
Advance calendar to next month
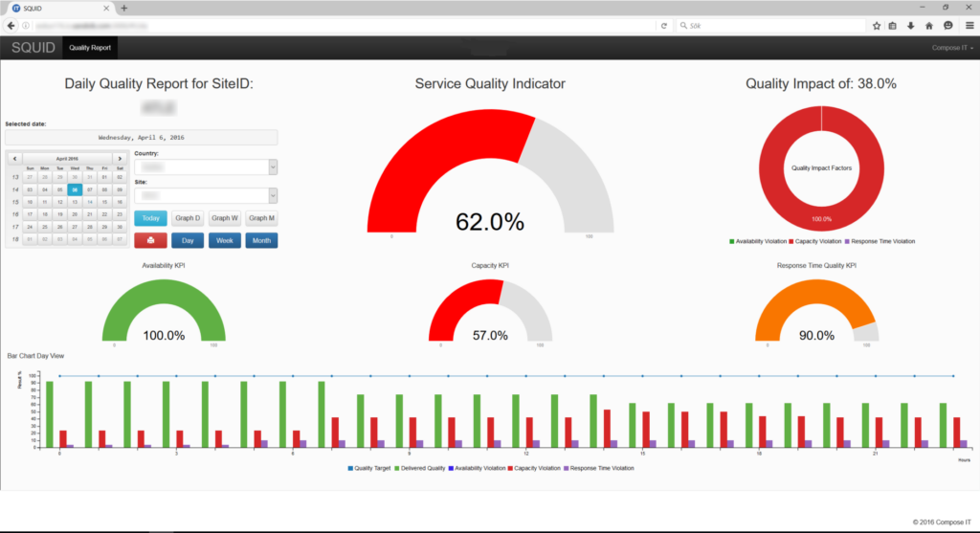(x=119, y=158)
